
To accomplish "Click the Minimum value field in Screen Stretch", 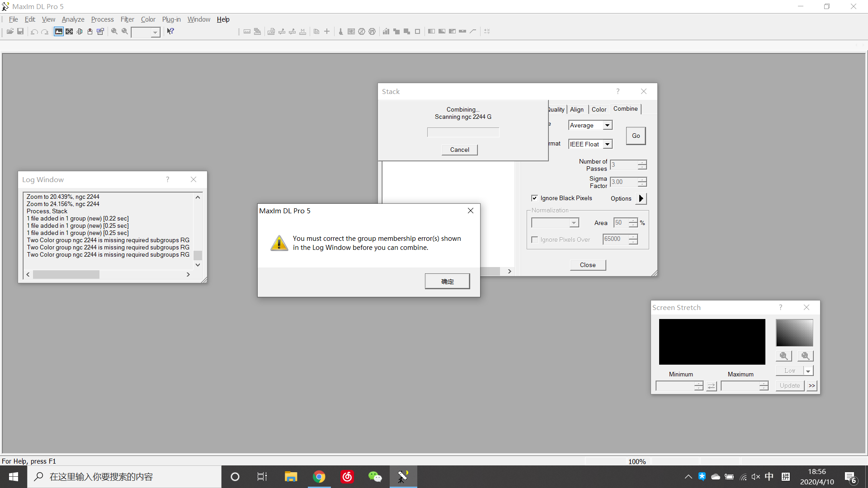I will coord(675,386).
